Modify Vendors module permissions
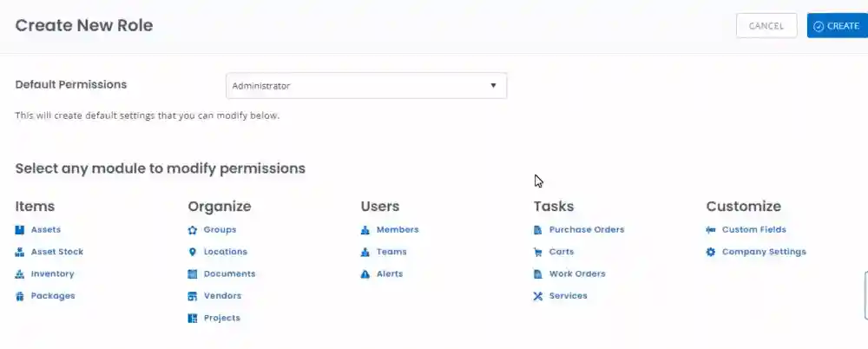This screenshot has height=349, width=868. point(222,296)
